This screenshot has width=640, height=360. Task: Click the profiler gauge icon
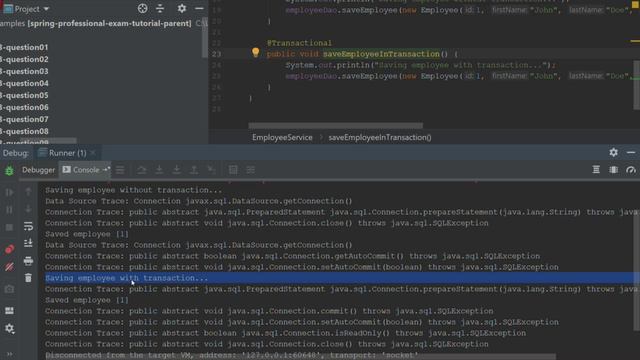tap(631, 170)
